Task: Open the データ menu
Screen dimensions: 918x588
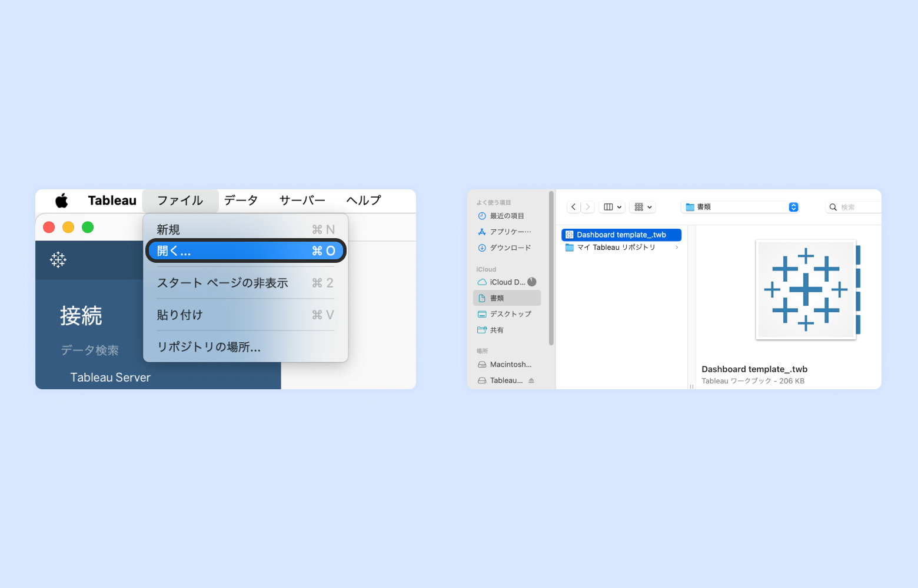Action: (x=241, y=201)
